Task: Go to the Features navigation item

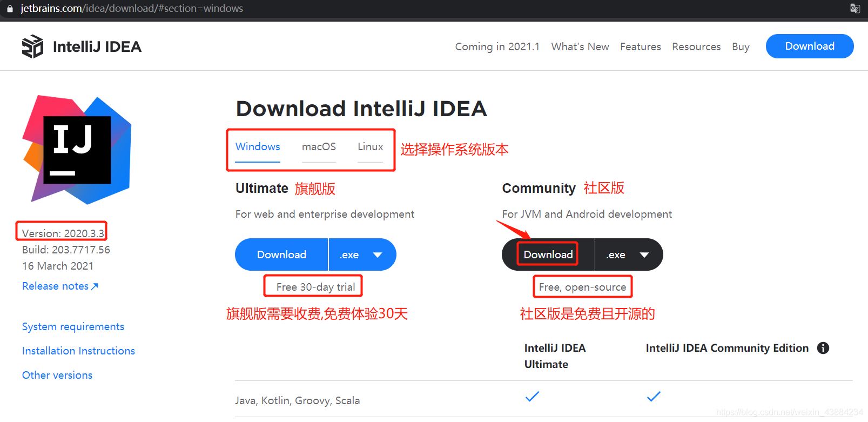Action: click(640, 47)
